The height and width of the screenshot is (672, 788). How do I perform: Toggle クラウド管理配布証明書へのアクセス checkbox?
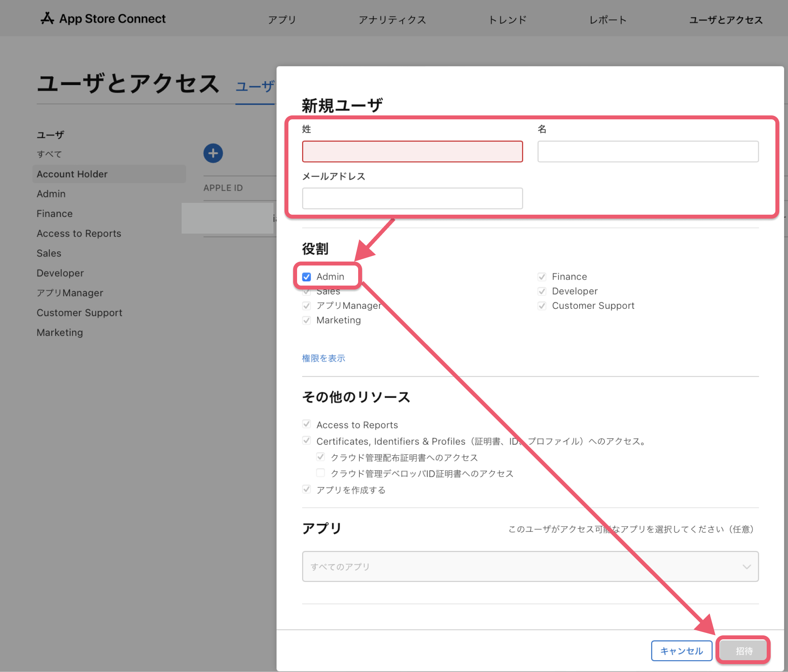[321, 457]
